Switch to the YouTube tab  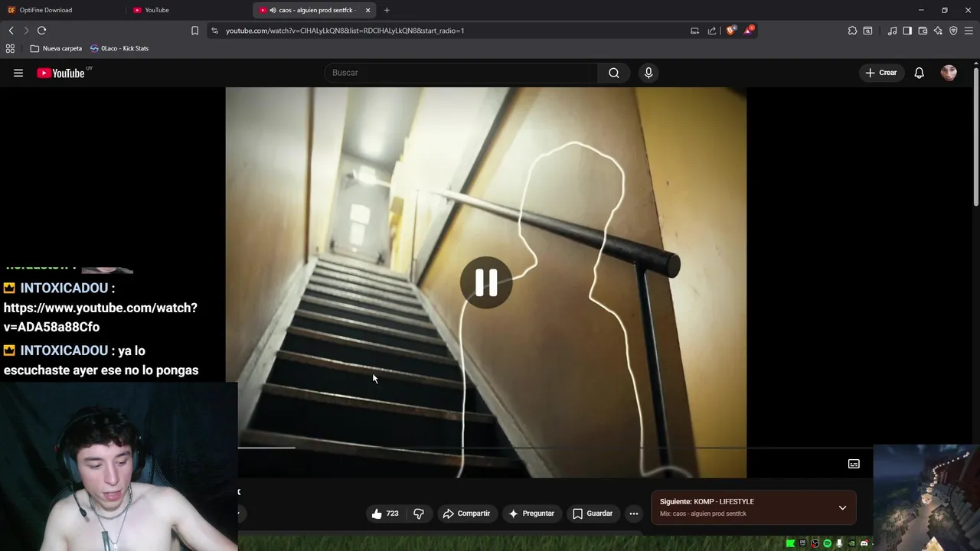[x=188, y=10]
